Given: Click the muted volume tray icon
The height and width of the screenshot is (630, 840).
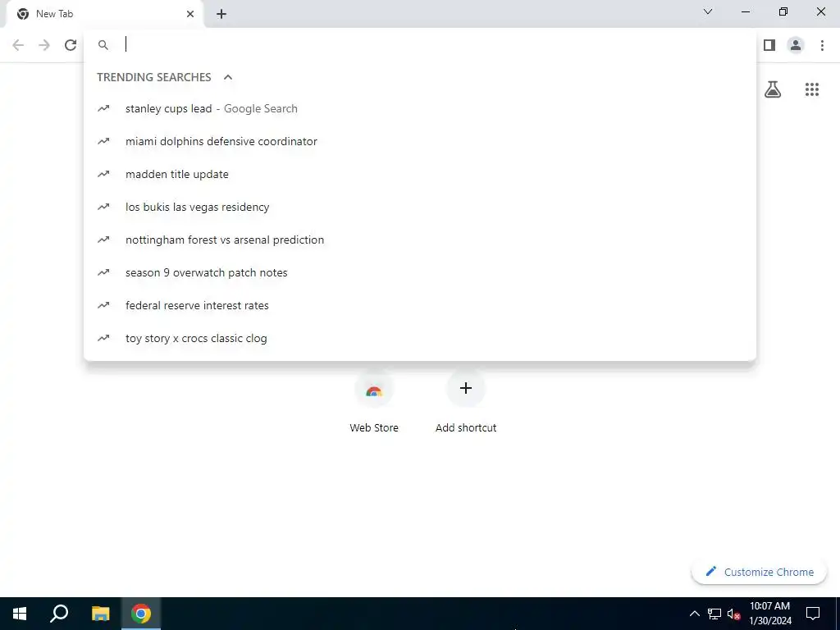Looking at the screenshot, I should tap(733, 614).
